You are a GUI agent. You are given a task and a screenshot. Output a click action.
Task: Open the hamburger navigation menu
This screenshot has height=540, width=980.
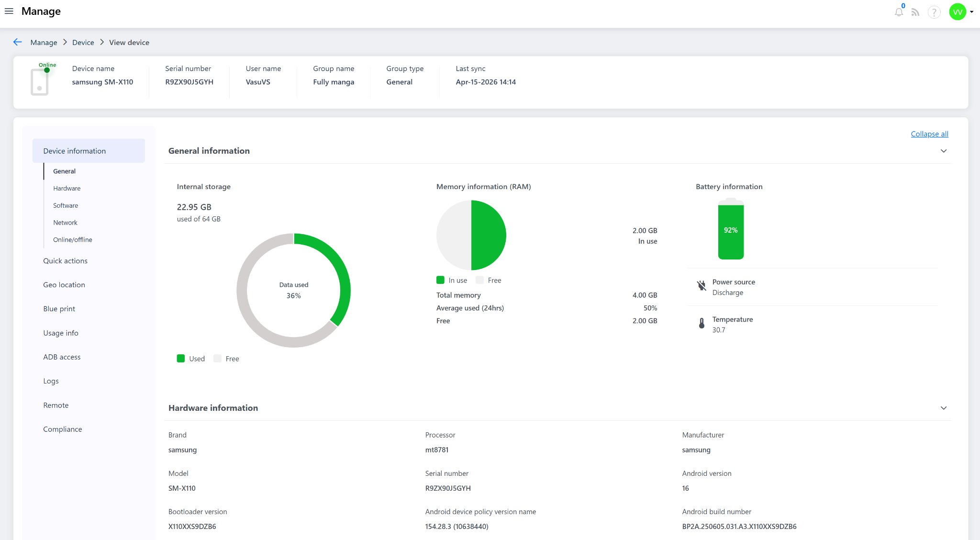9,11
